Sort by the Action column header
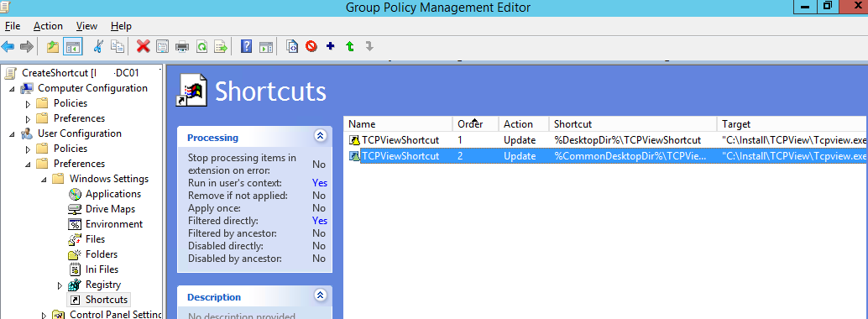868x319 pixels. [524, 124]
